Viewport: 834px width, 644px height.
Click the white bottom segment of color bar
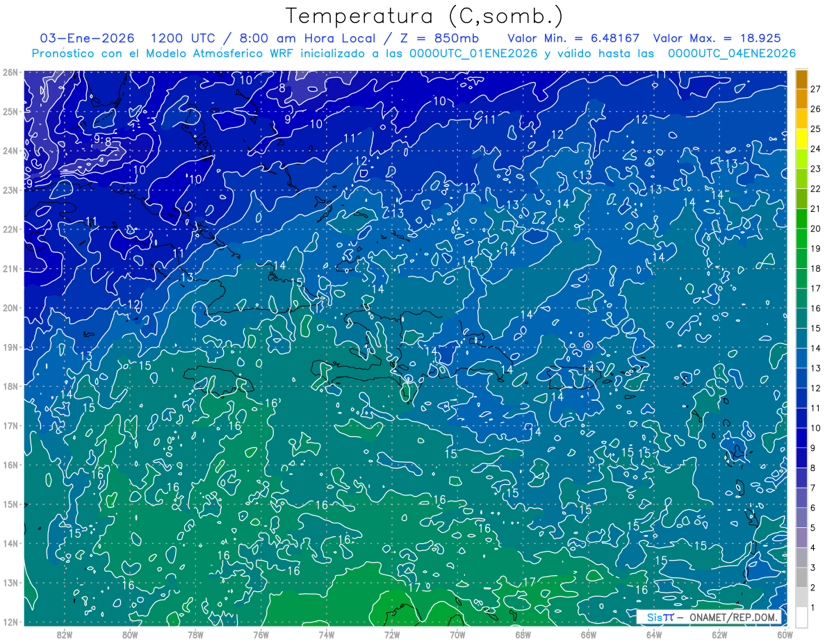[x=801, y=618]
